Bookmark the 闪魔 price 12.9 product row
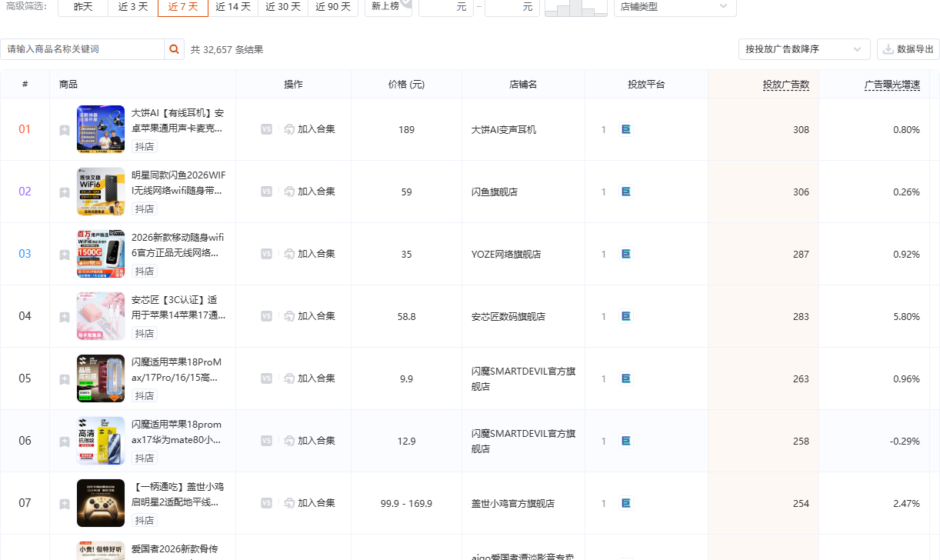The width and height of the screenshot is (940, 560). (65, 442)
